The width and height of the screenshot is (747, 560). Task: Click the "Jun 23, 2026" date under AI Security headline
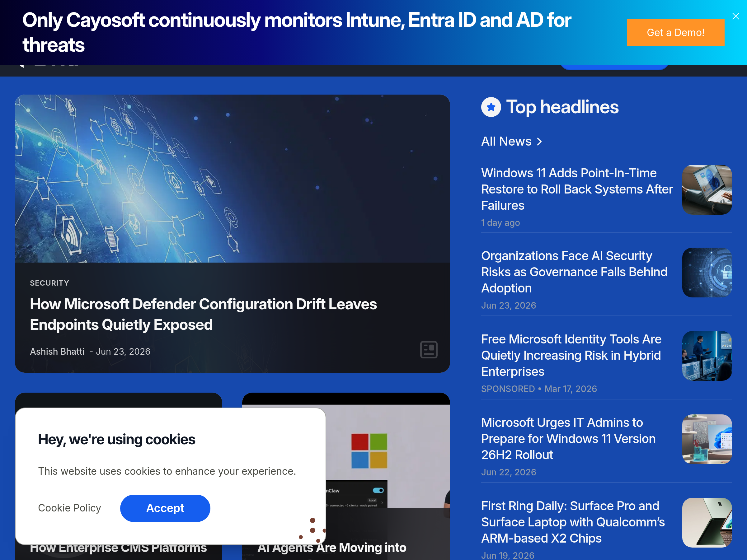click(509, 306)
